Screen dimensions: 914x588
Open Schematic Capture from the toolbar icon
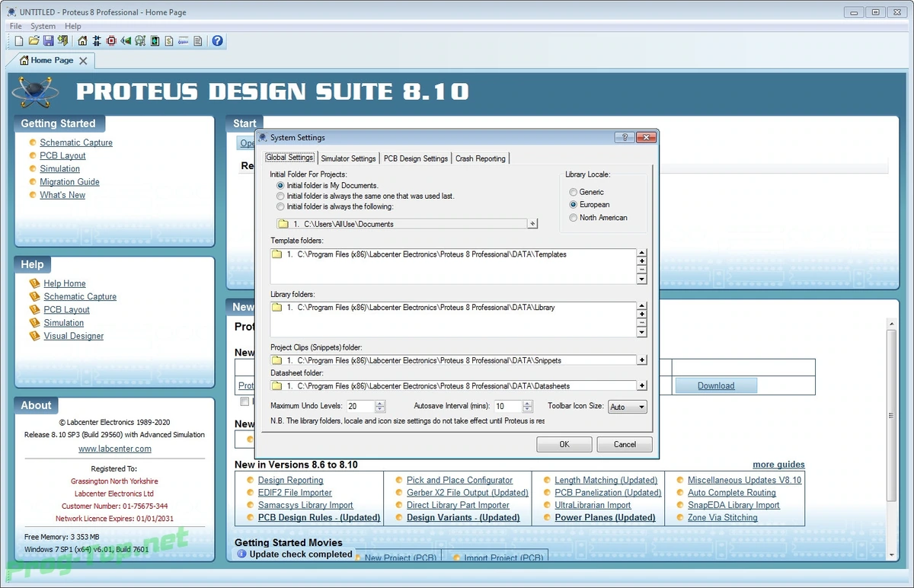click(97, 40)
